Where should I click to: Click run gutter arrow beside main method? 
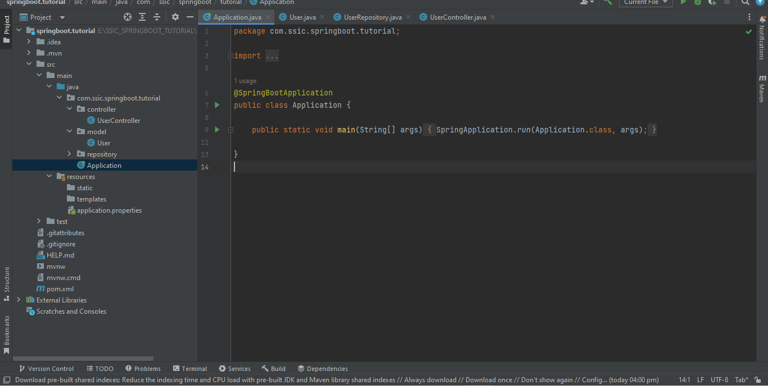click(x=217, y=130)
